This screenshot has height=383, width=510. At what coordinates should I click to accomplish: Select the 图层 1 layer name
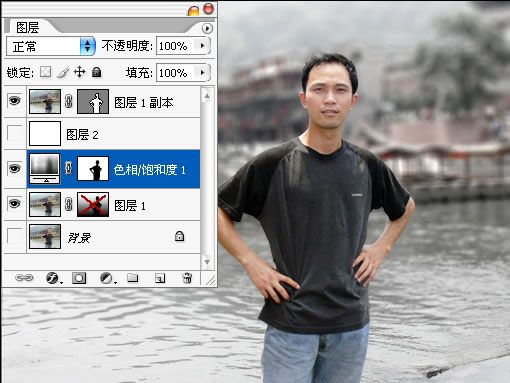130,206
